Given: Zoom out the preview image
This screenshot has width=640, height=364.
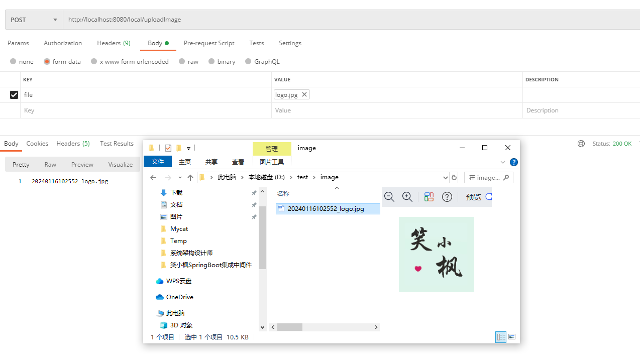Looking at the screenshot, I should (389, 197).
